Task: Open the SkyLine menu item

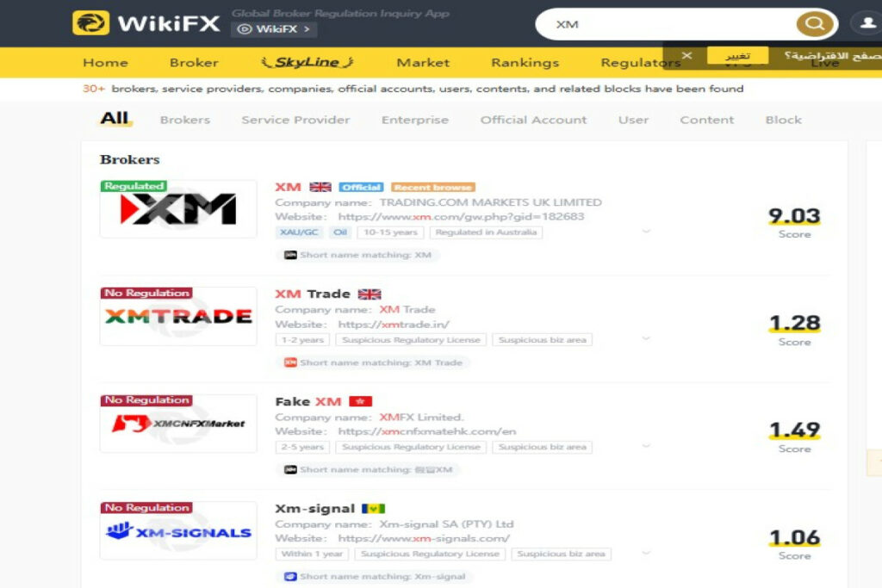Action: 307,62
